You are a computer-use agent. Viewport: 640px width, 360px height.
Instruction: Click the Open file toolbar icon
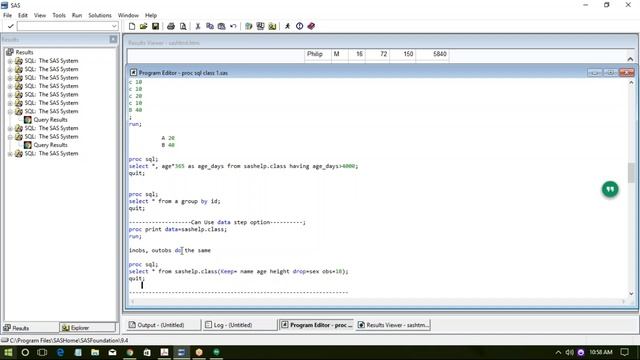pyautogui.click(x=143, y=26)
